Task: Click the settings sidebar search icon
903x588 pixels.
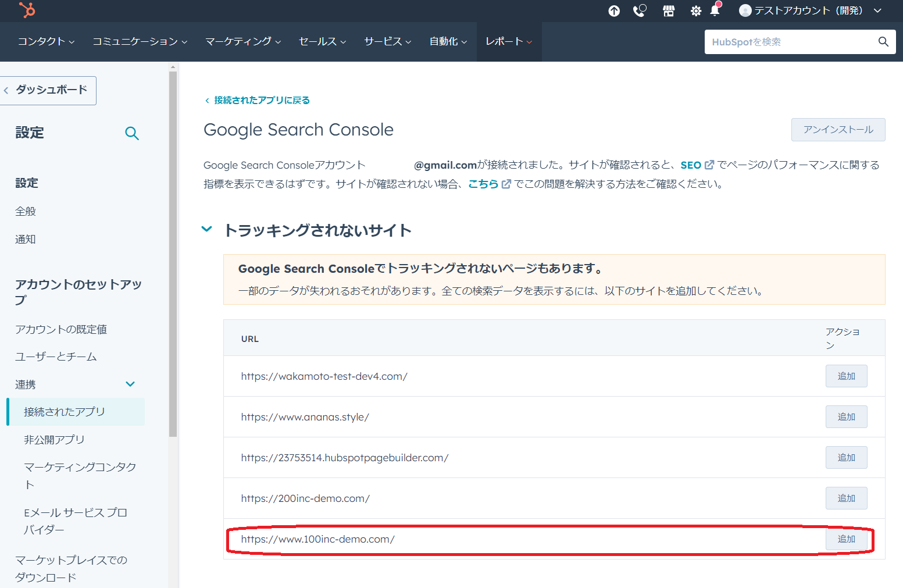Action: (x=132, y=133)
